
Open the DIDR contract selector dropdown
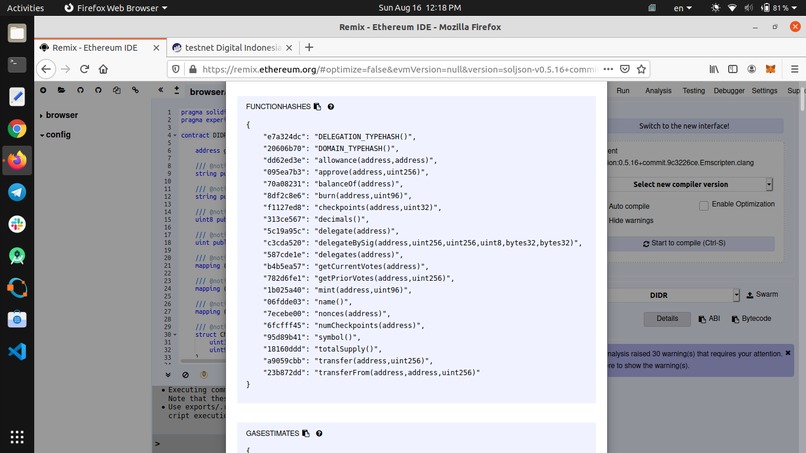pyautogui.click(x=673, y=295)
